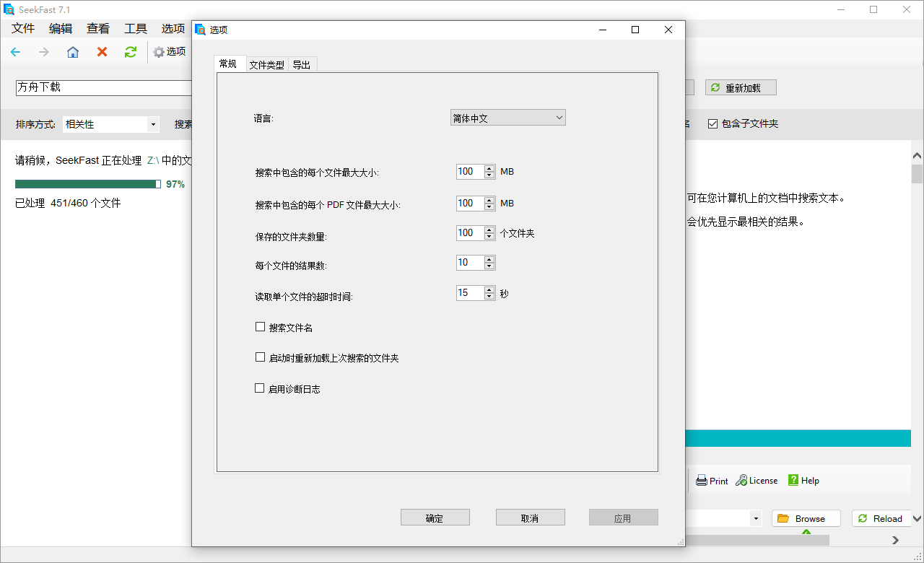
Task: Close the 选项 dialog
Action: [x=668, y=30]
